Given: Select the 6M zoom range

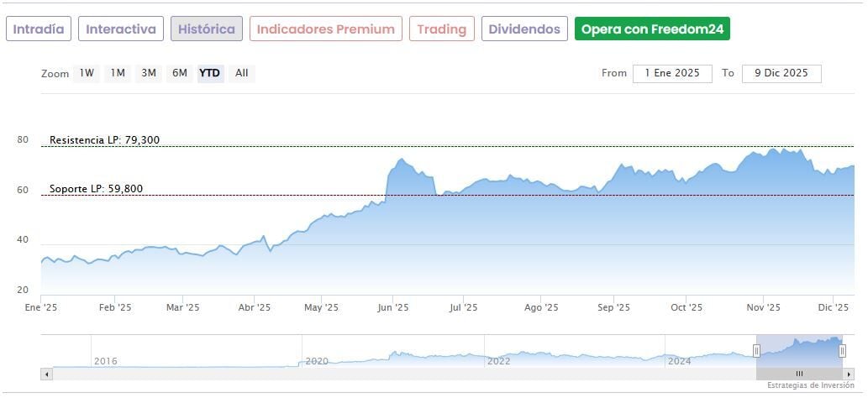Looking at the screenshot, I should 180,73.
